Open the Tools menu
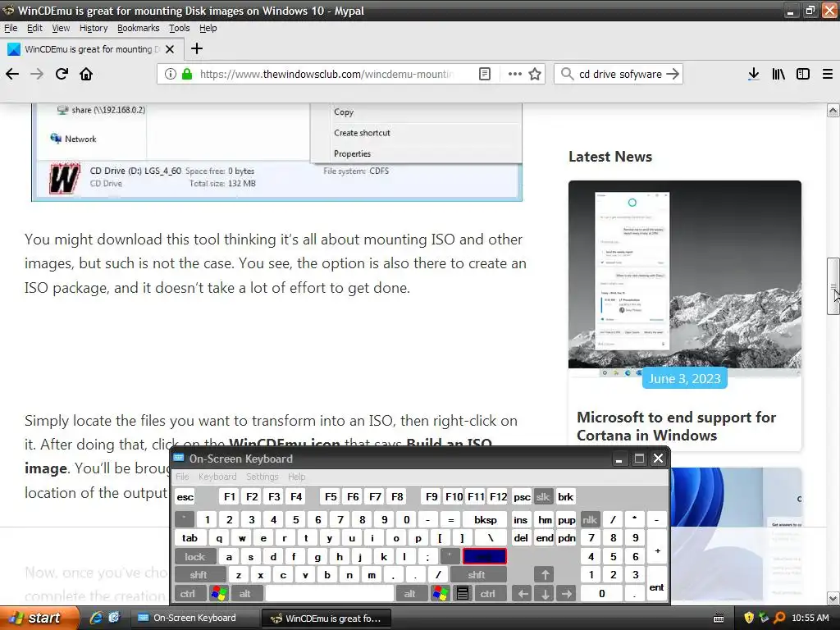Viewport: 840px width, 630px height. [180, 28]
